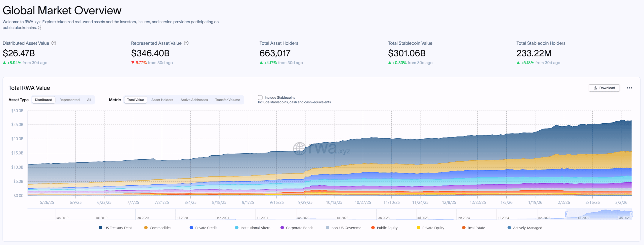The width and height of the screenshot is (644, 245).
Task: Click the Download button
Action: pyautogui.click(x=604, y=88)
